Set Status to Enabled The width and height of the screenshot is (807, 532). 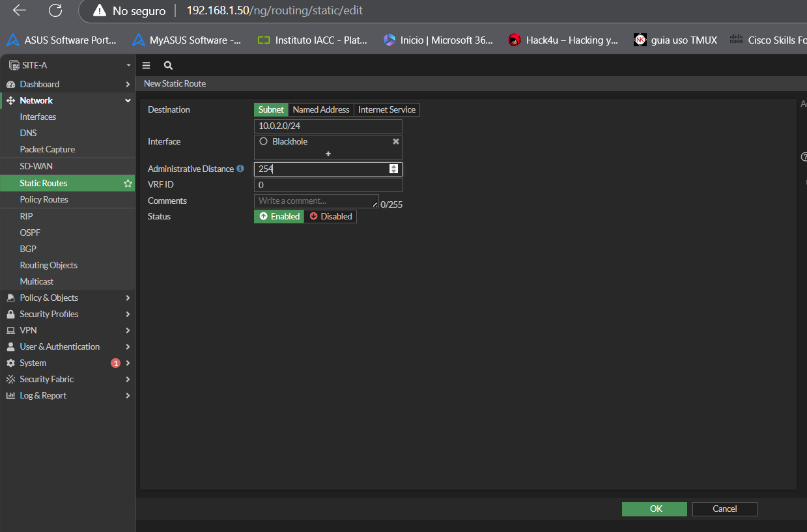(279, 216)
